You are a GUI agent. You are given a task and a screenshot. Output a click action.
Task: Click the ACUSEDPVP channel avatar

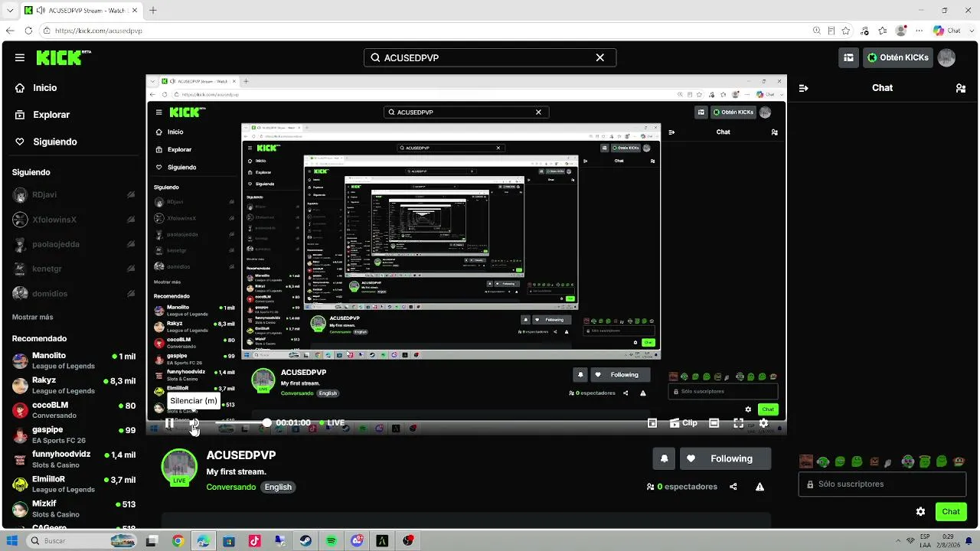[x=179, y=467]
